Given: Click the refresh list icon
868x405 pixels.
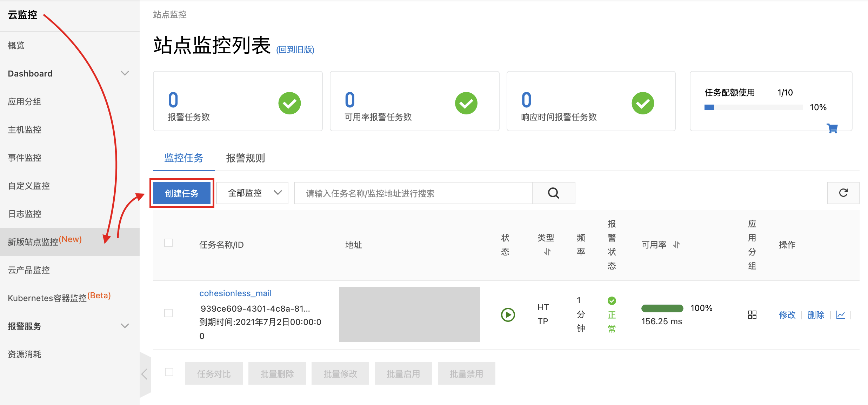Looking at the screenshot, I should pos(843,193).
